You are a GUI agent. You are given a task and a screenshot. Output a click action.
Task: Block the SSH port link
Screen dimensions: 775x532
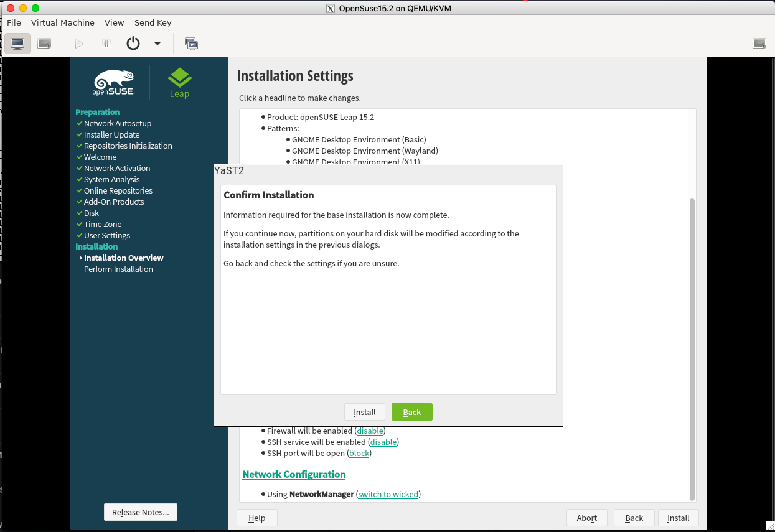tap(359, 453)
